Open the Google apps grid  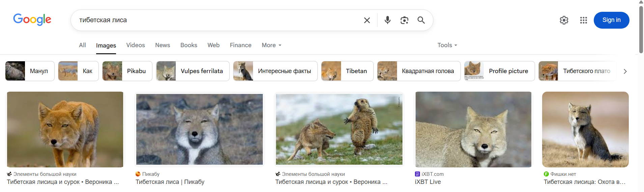pos(583,20)
